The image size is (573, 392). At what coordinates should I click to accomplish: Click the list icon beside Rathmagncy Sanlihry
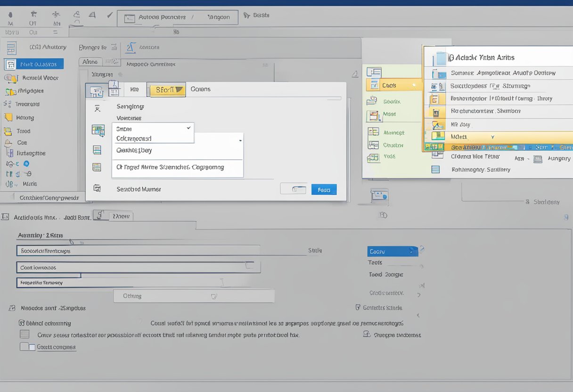coord(436,170)
